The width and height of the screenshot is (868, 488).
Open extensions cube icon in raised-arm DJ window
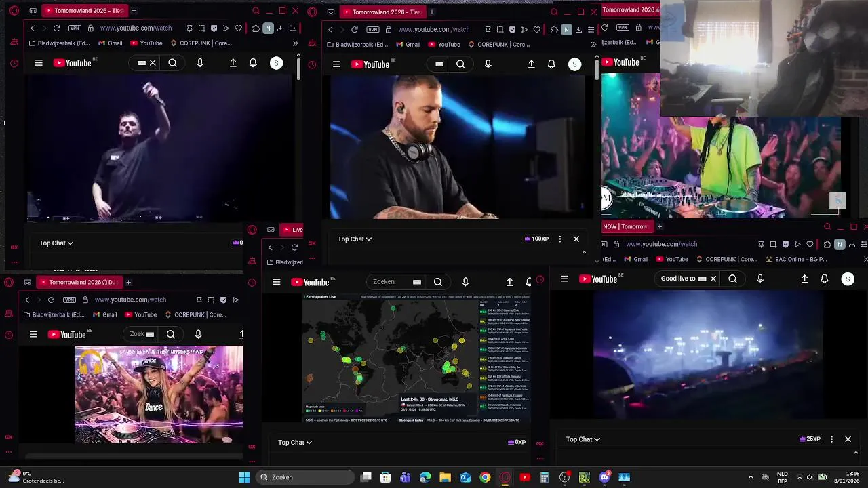click(x=256, y=28)
